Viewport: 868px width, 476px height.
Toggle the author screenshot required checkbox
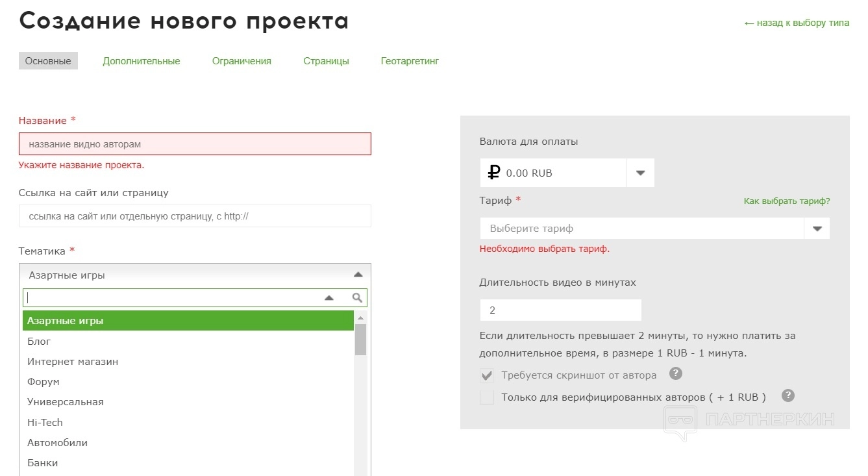pyautogui.click(x=486, y=375)
